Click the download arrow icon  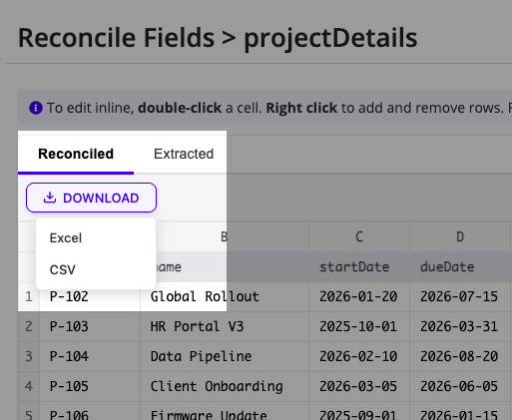(50, 198)
